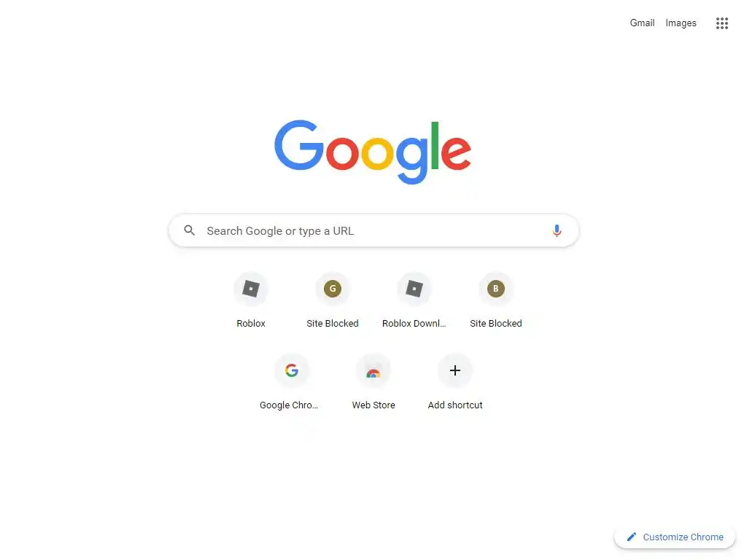
Task: Click the magnifying glass in the search box
Action: tap(189, 230)
